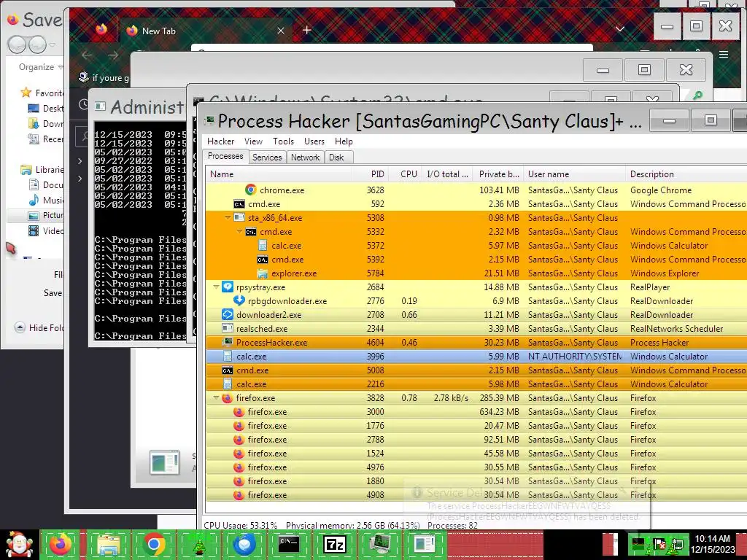
Task: Click the Christmas tree taskbar icon
Action: click(198, 544)
